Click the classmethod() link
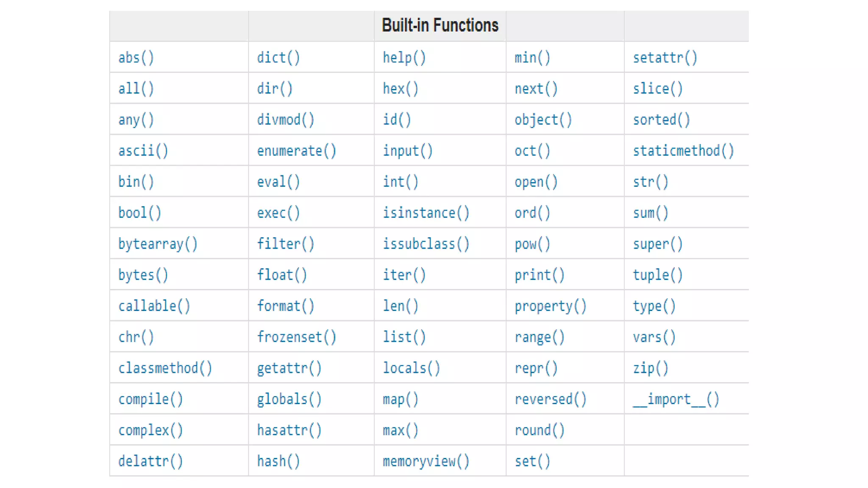 (x=165, y=368)
